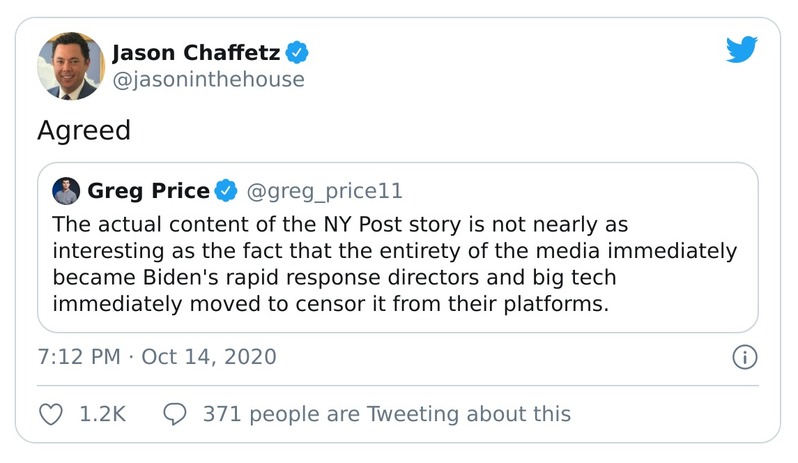This screenshot has width=798, height=463.
Task: Open the @greg_price11 handle link
Action: coord(324,190)
